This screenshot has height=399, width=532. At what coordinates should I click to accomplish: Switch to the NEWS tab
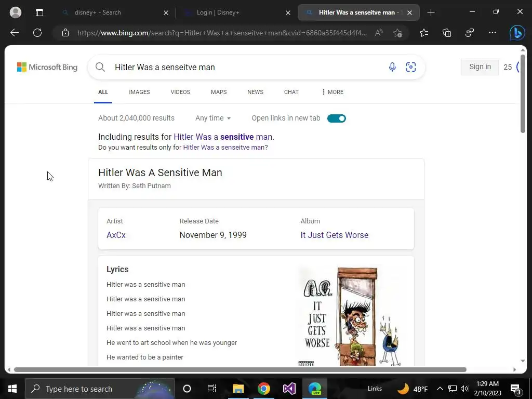(x=256, y=92)
